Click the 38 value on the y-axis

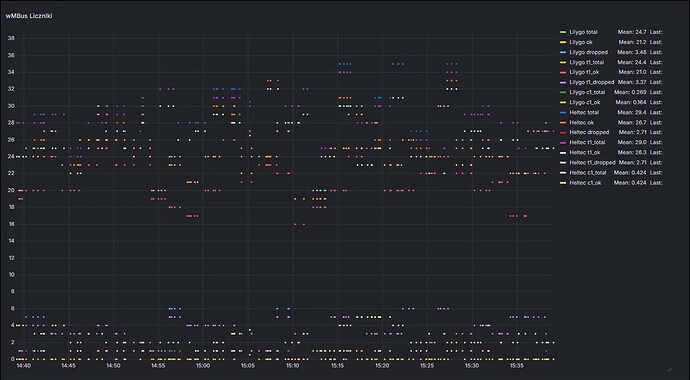(x=12, y=38)
